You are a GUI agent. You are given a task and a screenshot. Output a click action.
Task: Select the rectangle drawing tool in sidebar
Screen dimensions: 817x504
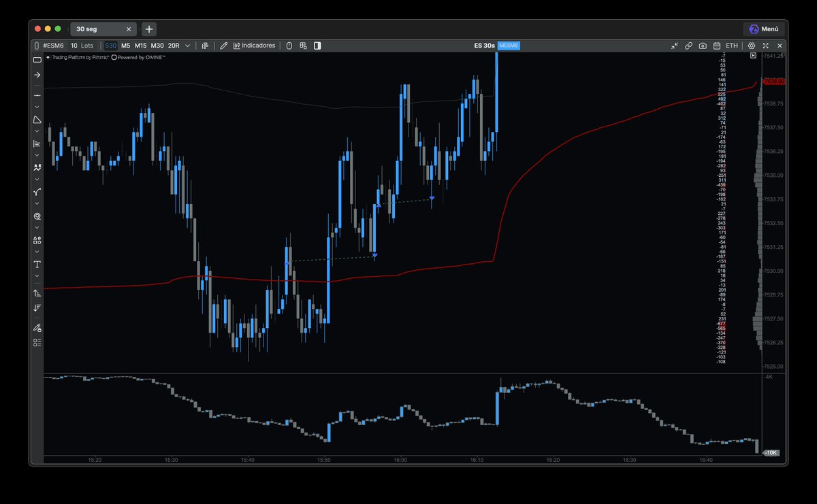tap(37, 60)
